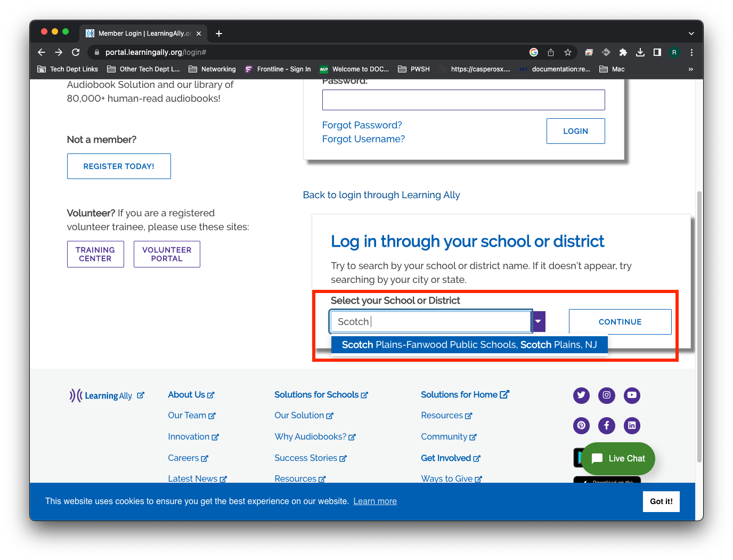Screen dimensions: 733x560
Task: Open the Chrome extensions puzzle icon
Action: [x=623, y=52]
